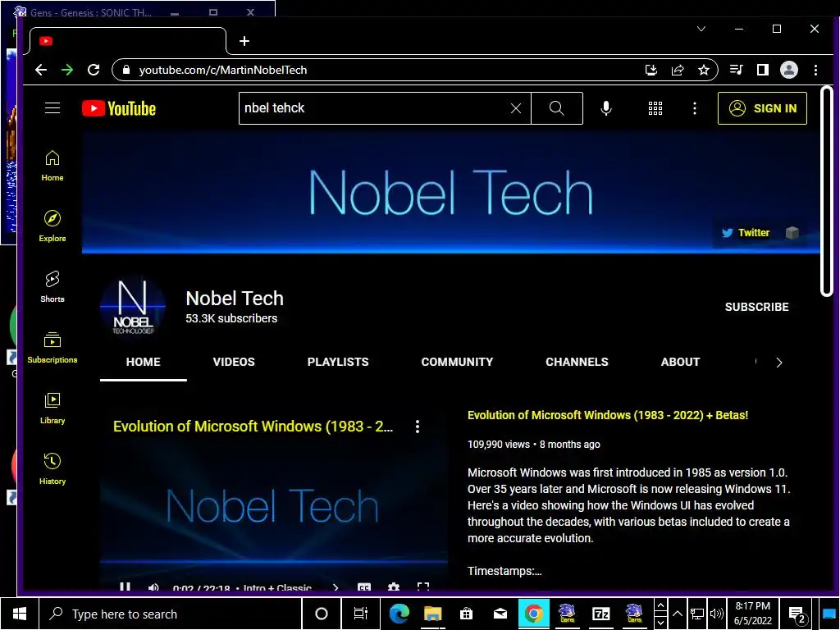
Task: Open the Windows Start menu
Action: pyautogui.click(x=20, y=614)
